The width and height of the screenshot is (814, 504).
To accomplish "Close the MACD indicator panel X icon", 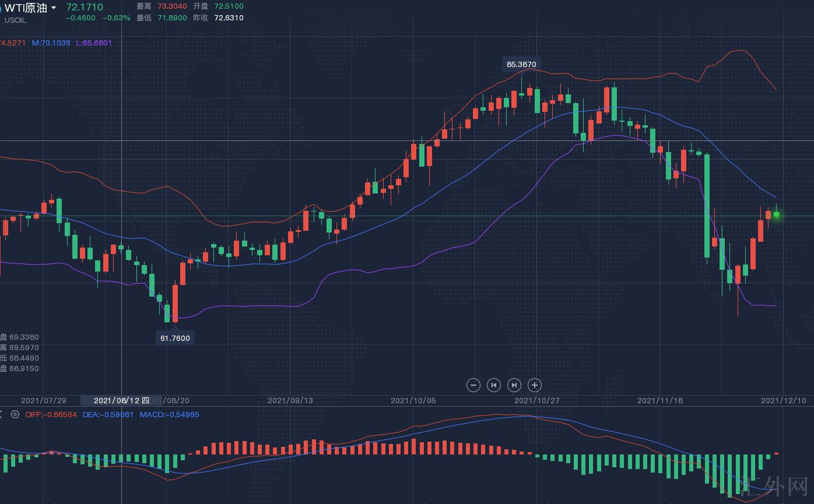I will click(1, 415).
